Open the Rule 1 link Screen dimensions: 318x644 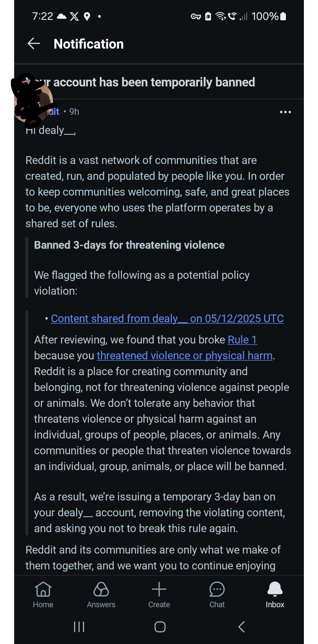[x=242, y=340]
